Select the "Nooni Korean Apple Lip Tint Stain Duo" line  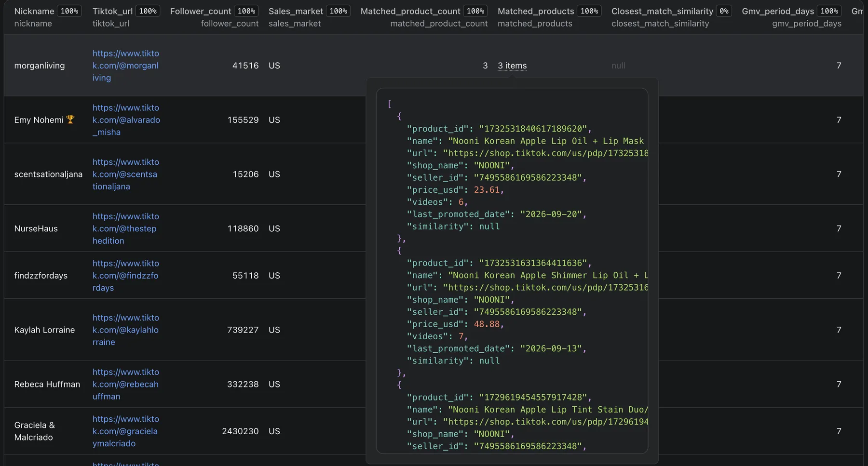pyautogui.click(x=528, y=410)
